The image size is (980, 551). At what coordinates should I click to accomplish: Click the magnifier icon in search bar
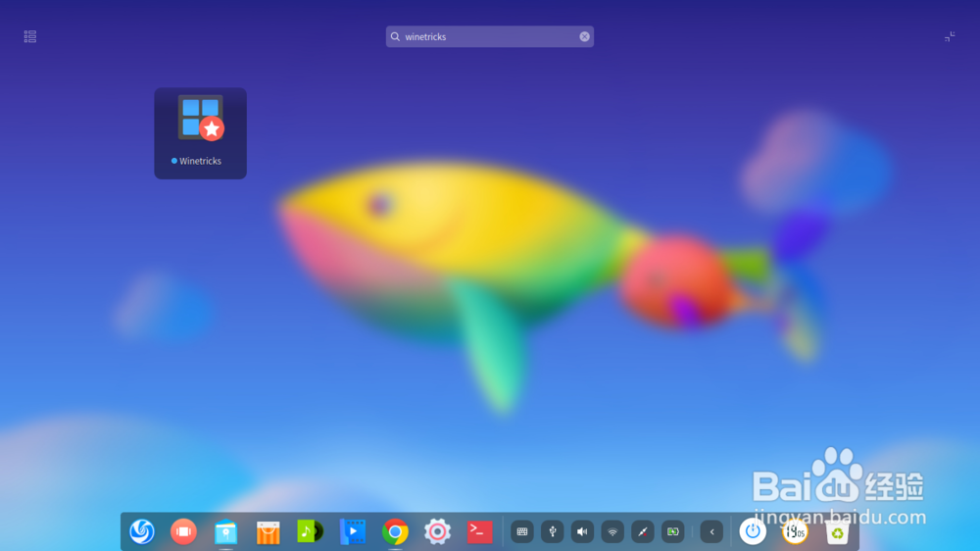pyautogui.click(x=395, y=37)
